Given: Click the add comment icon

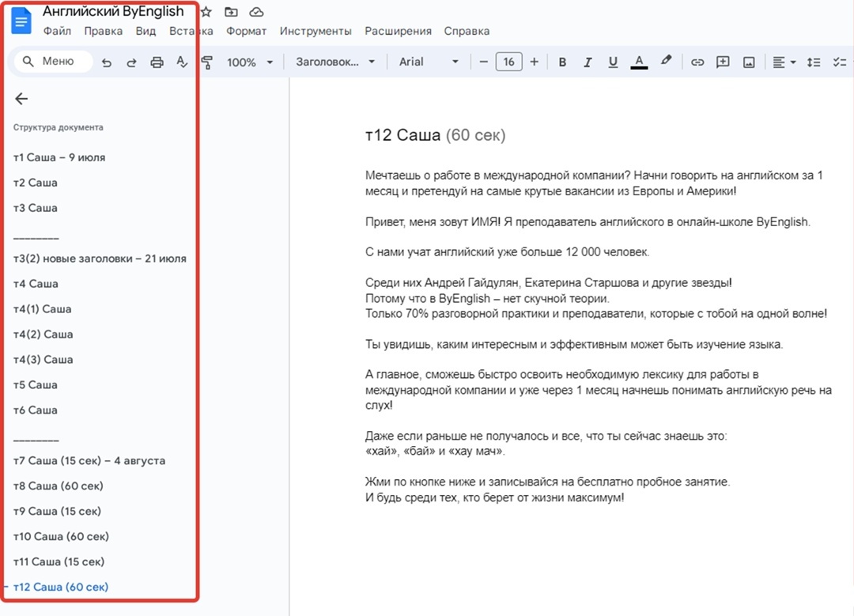Looking at the screenshot, I should coord(723,62).
